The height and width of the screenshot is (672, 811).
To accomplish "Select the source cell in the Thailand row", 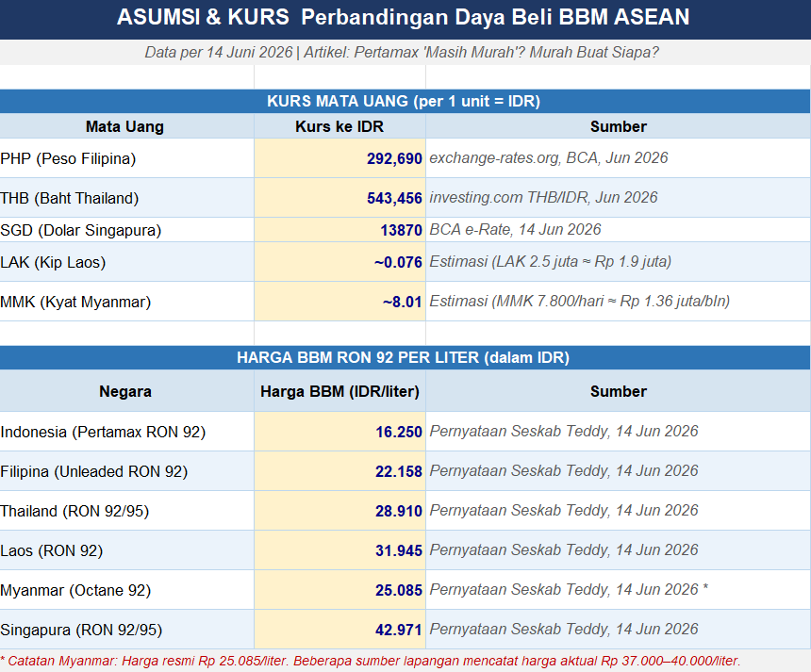I will pos(618,511).
